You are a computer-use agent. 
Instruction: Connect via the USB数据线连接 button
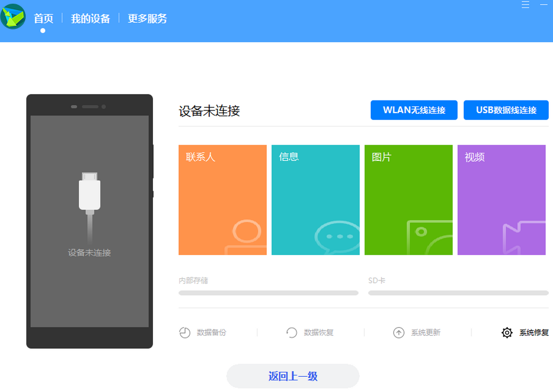click(506, 110)
